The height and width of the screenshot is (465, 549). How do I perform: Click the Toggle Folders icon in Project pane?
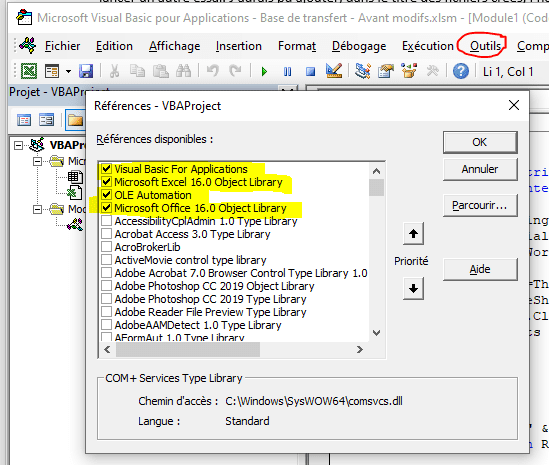coord(75,120)
